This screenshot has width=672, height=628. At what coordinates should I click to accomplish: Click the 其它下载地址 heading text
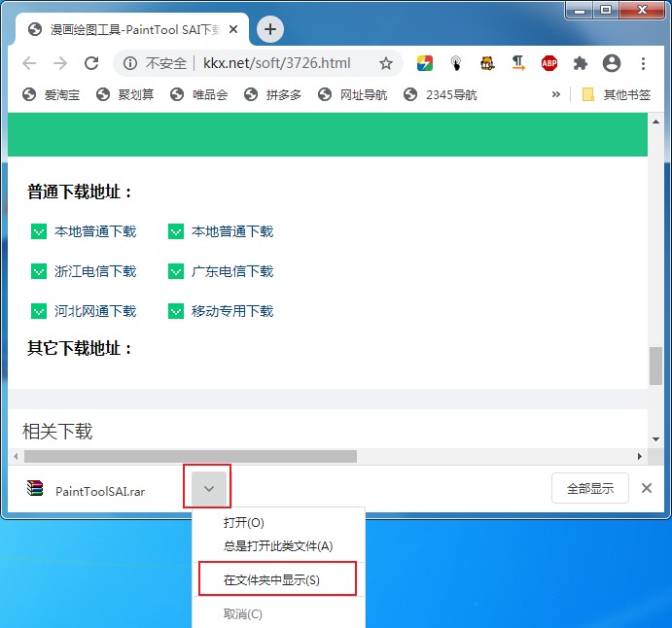pyautogui.click(x=80, y=348)
